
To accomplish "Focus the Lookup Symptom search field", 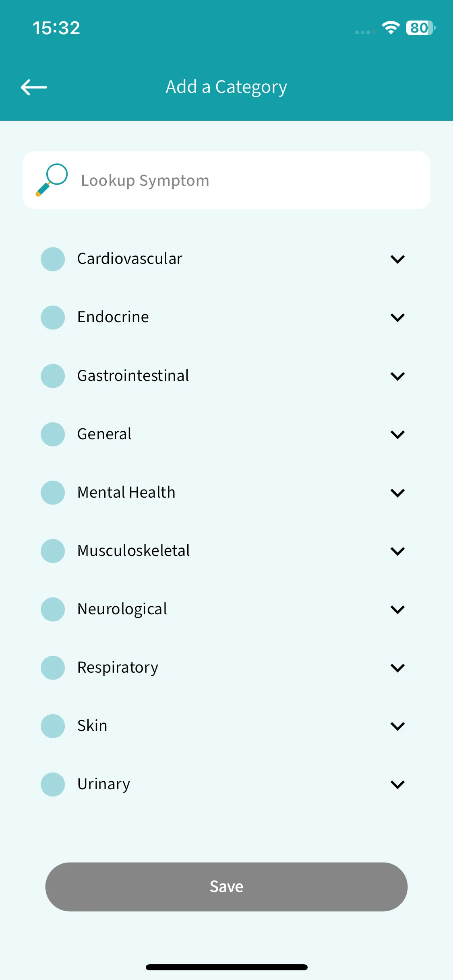I will pos(226,180).
